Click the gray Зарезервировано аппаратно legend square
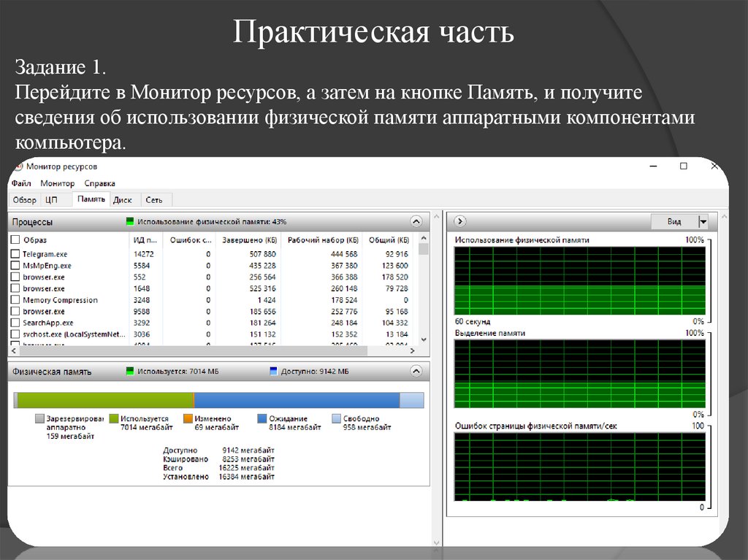 click(x=41, y=418)
